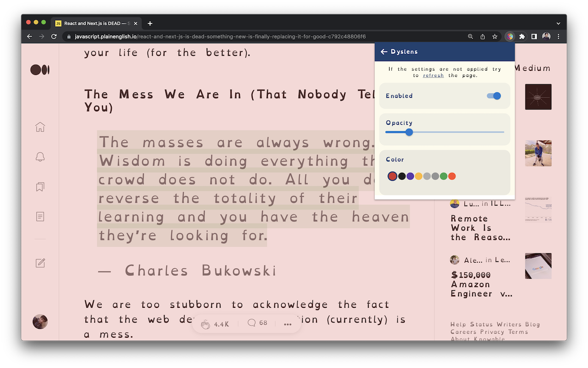The height and width of the screenshot is (368, 588).
Task: Pick the orange color swatch
Action: pos(452,176)
